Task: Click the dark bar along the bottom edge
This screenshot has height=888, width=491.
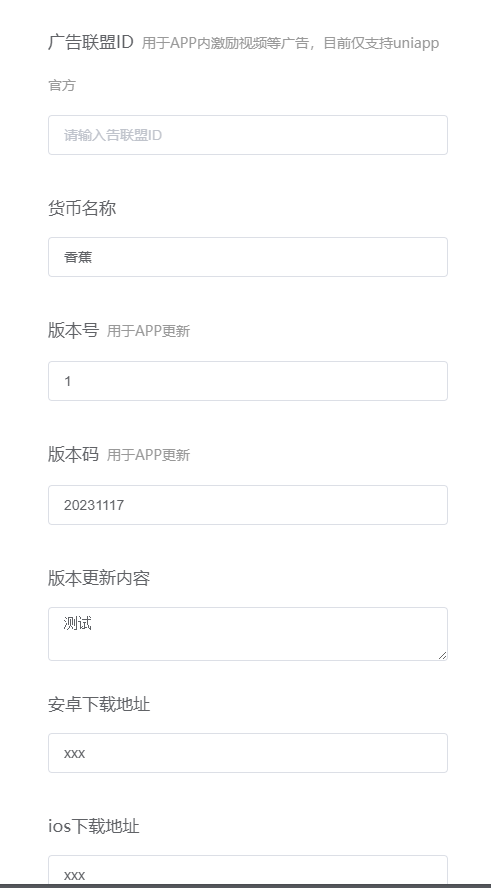Action: [245, 886]
